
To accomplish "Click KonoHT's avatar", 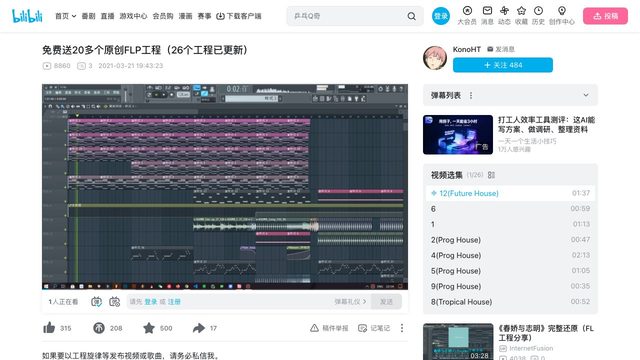I will point(435,58).
